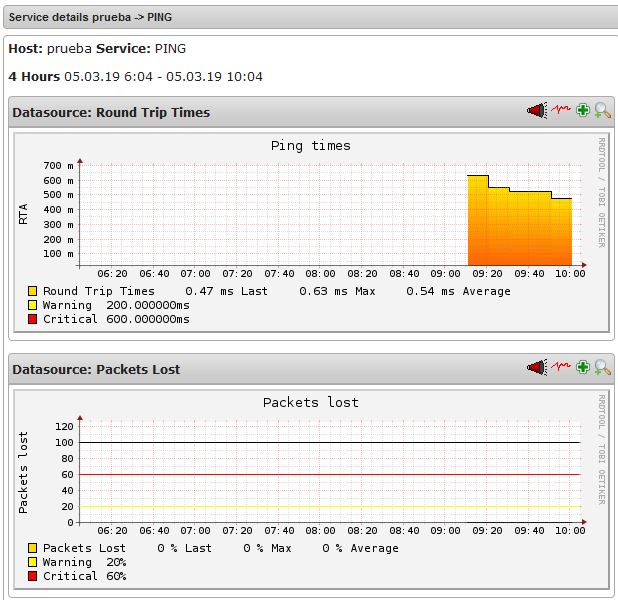The height and width of the screenshot is (600, 618).
Task: Click the Packets Lost legend swatch
Action: pos(33,548)
